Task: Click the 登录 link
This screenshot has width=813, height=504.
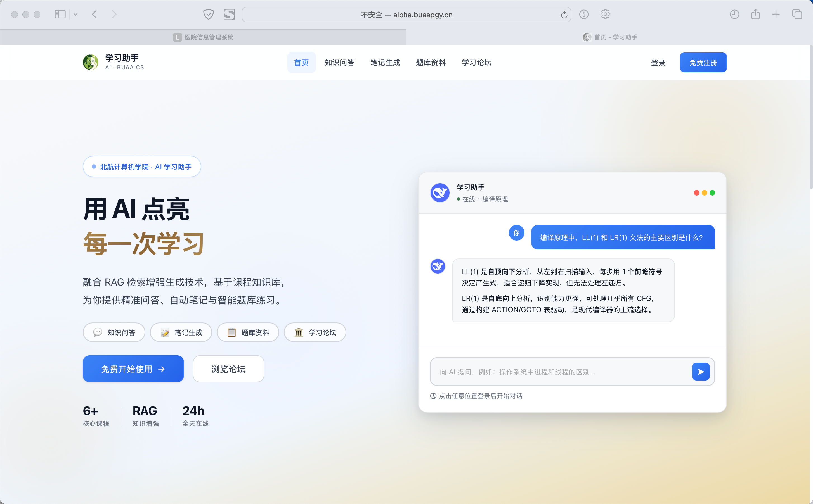Action: 658,63
